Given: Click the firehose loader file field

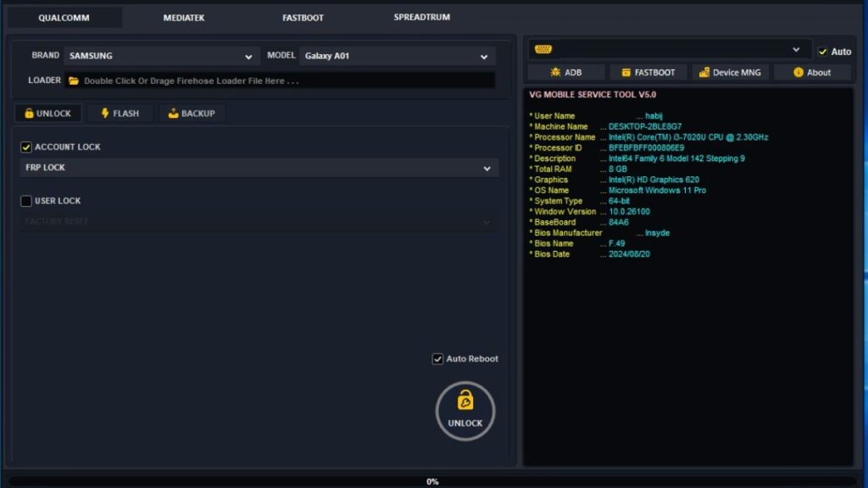Looking at the screenshot, I should [280, 80].
